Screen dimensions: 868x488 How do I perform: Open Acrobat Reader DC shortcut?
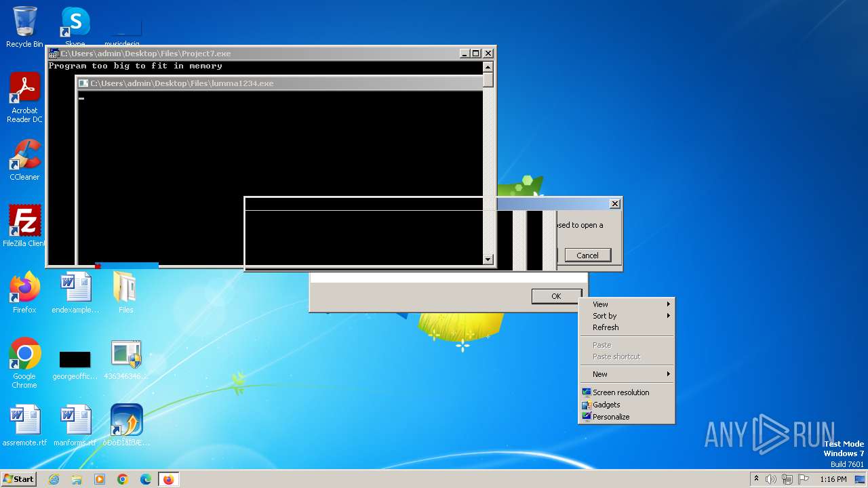pyautogui.click(x=24, y=98)
